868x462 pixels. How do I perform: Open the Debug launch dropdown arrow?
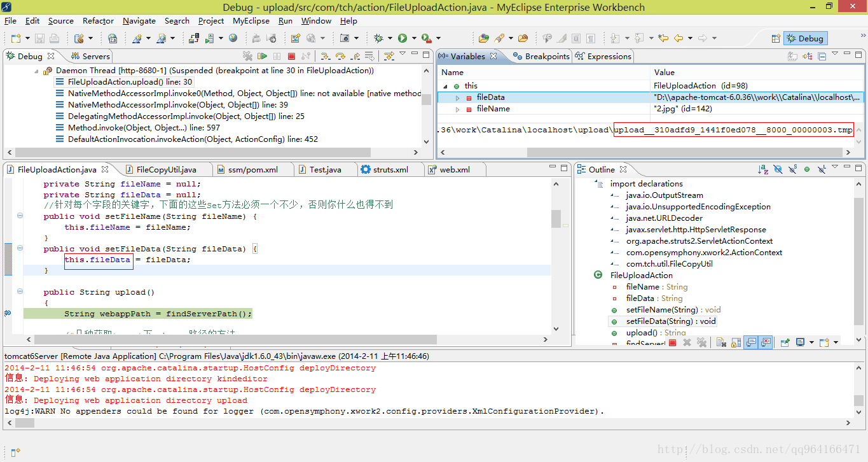coord(389,39)
